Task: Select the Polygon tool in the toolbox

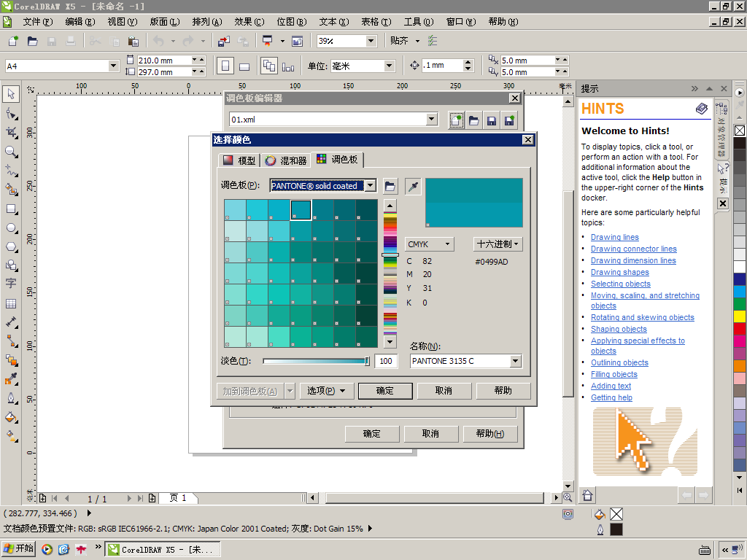Action: [11, 247]
